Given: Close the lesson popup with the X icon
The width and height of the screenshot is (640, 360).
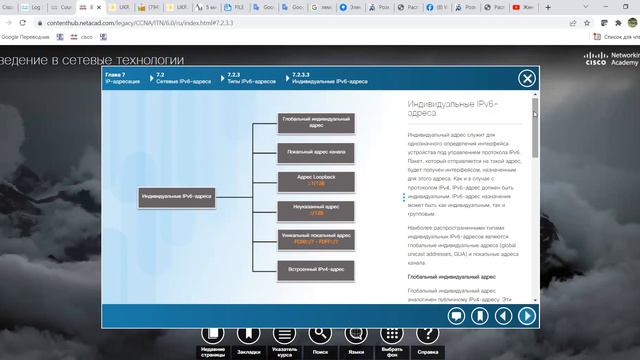Looking at the screenshot, I should 527,78.
